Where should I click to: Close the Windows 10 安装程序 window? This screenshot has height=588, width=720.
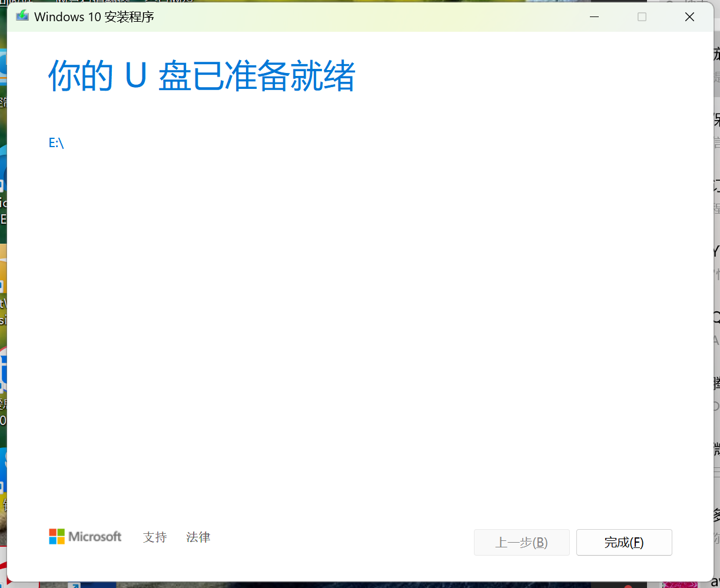[x=689, y=17]
